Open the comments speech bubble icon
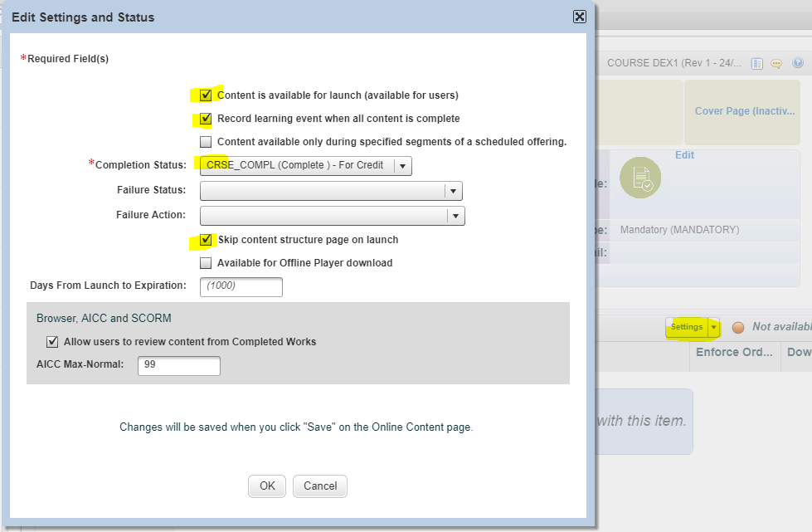Screen dimensions: 812x532 coord(776,64)
